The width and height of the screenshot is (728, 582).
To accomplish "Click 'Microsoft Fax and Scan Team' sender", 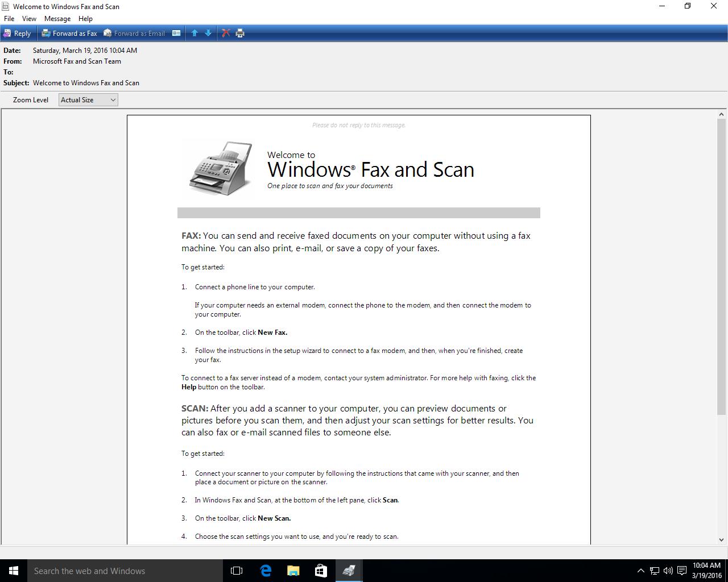I will 77,61.
